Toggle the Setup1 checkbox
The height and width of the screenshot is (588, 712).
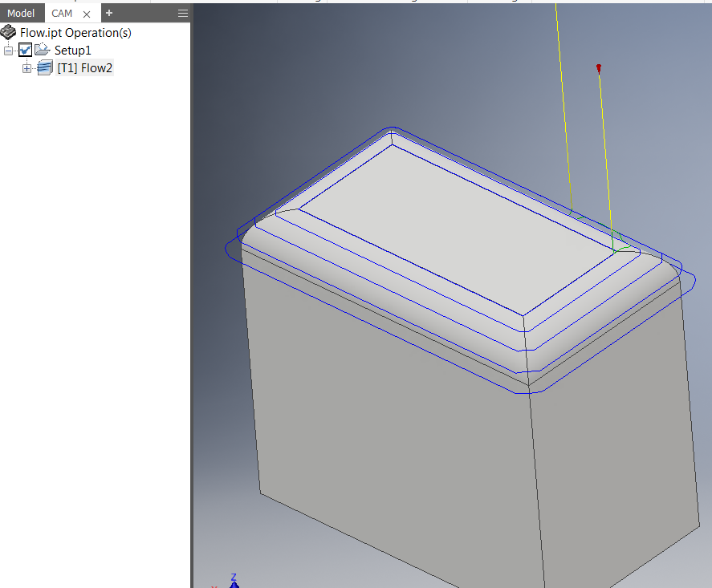click(x=25, y=50)
